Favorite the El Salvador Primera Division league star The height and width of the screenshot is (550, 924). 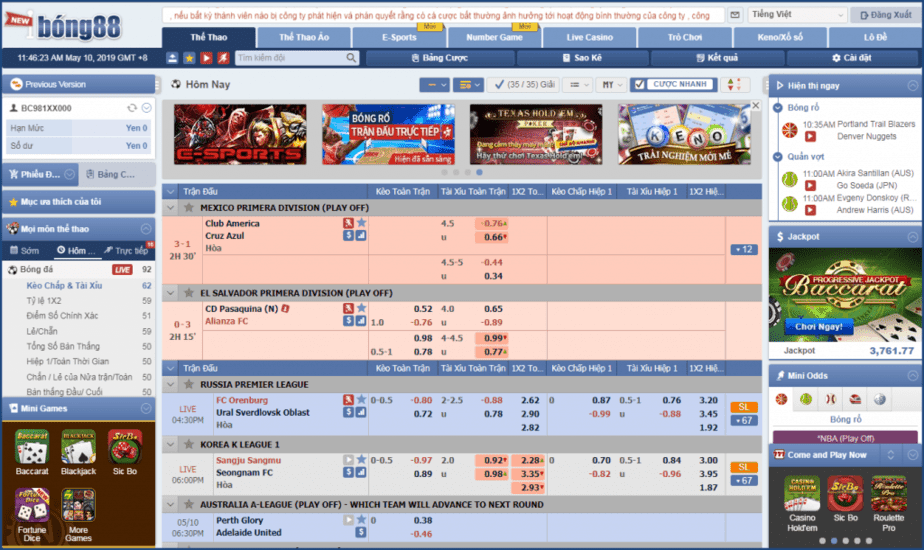tap(189, 292)
